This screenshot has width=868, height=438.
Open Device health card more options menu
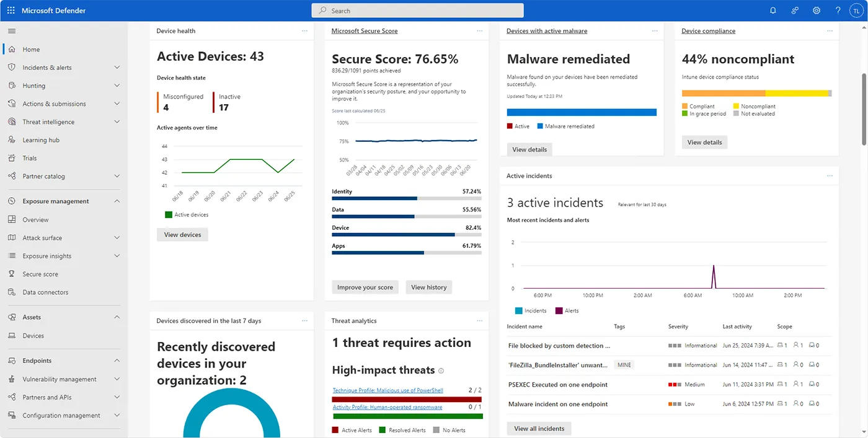click(304, 31)
